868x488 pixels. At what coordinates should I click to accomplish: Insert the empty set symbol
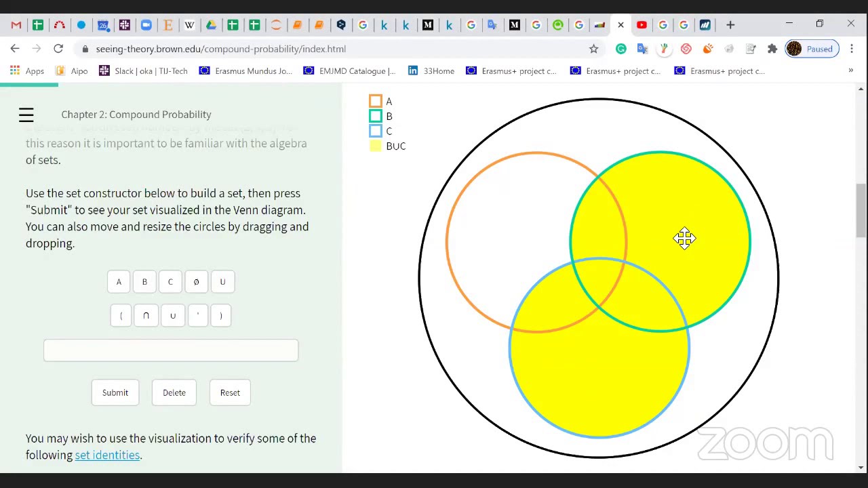[196, 282]
